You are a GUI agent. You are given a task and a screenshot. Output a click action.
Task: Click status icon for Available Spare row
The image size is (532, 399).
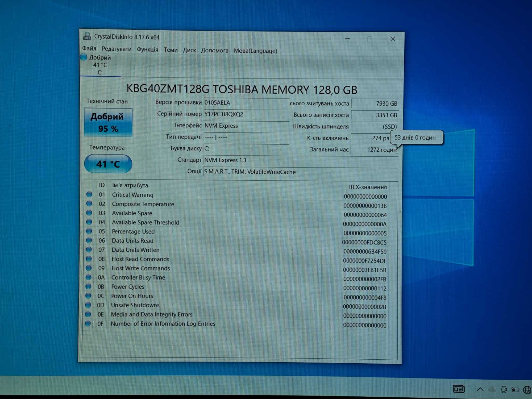point(89,213)
